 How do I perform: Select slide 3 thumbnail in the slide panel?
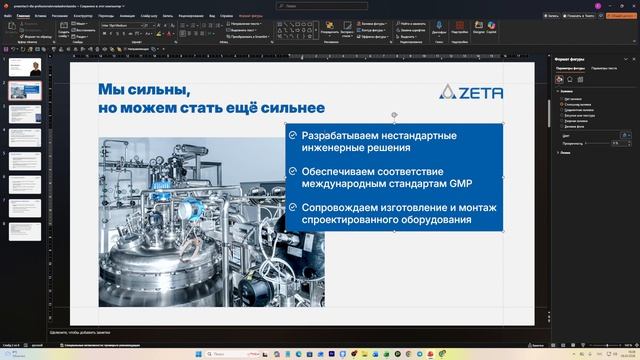point(25,114)
